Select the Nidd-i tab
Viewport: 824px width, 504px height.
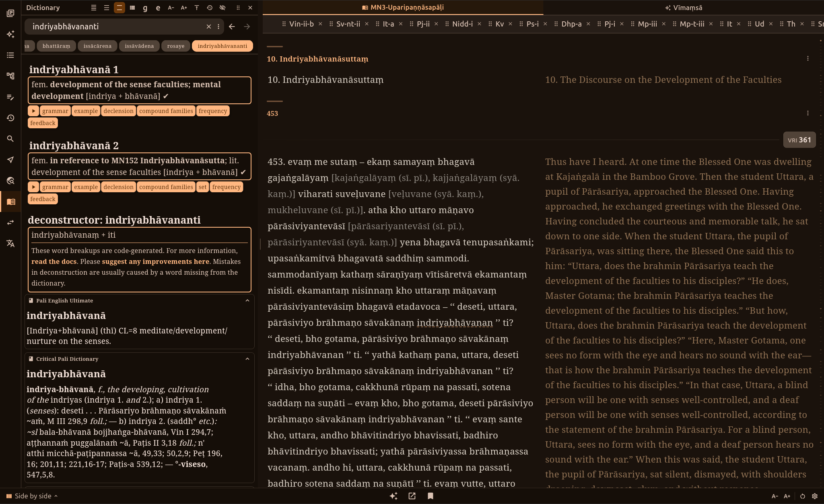pos(462,24)
